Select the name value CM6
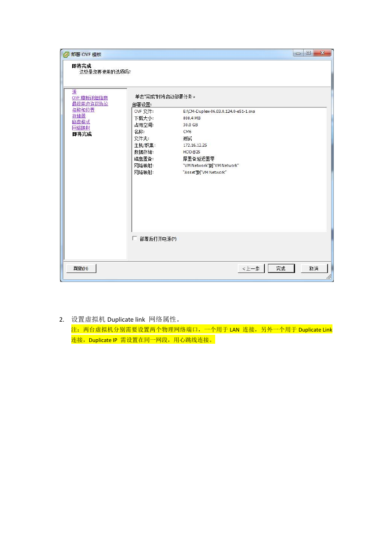 click(x=187, y=132)
